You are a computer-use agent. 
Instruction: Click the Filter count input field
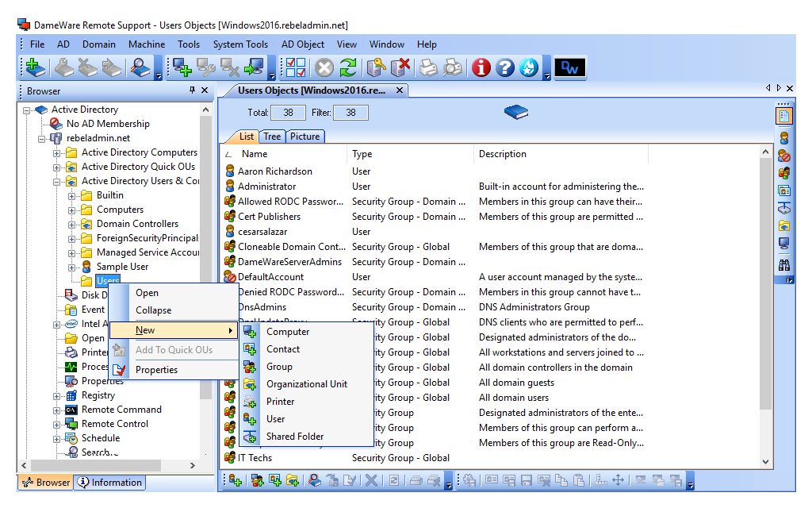(x=350, y=112)
